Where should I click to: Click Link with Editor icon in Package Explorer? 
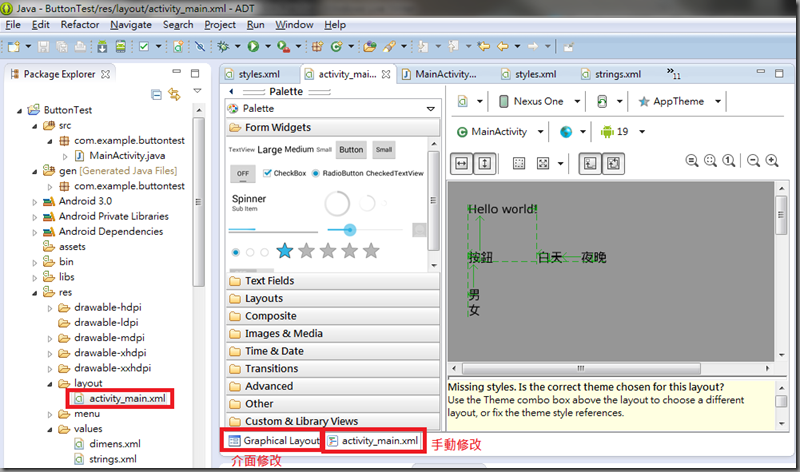[174, 94]
